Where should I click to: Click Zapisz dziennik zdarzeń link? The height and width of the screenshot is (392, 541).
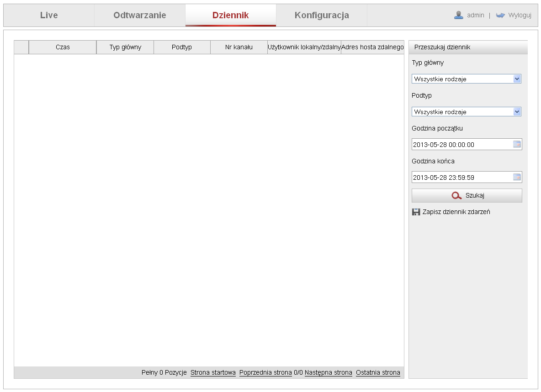coord(456,212)
